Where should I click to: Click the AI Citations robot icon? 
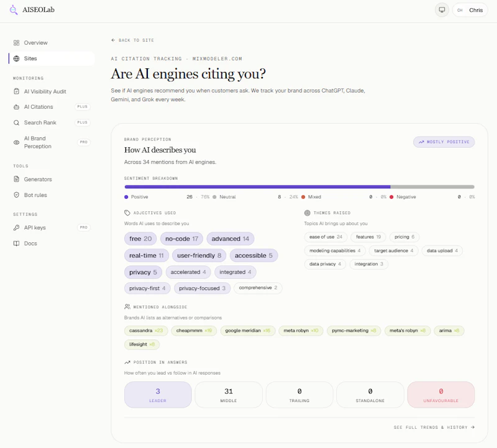click(x=17, y=107)
